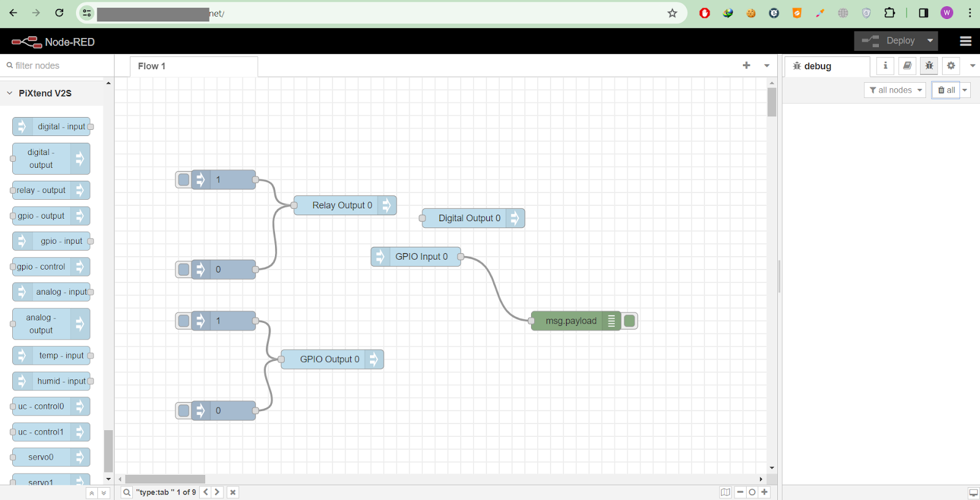Trigger the bottom inject node 0 button
This screenshot has width=980, height=500.
(183, 411)
